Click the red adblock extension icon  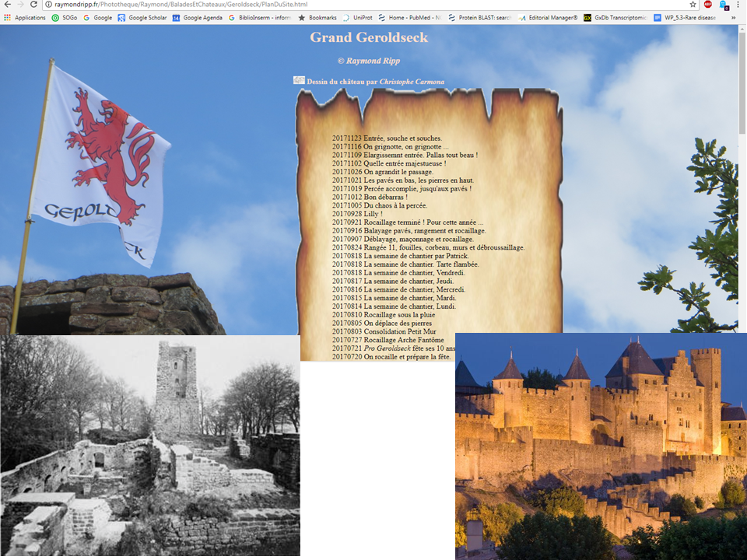point(707,5)
